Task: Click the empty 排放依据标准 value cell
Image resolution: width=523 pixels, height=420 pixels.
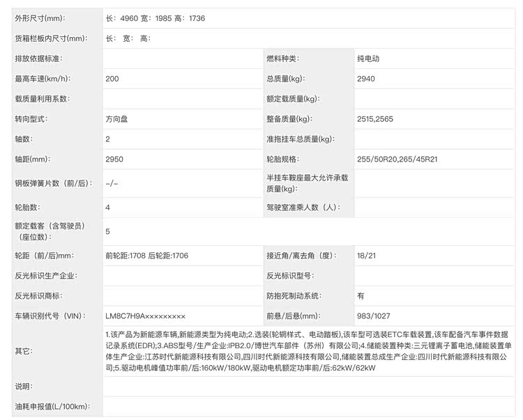Action: pos(181,59)
